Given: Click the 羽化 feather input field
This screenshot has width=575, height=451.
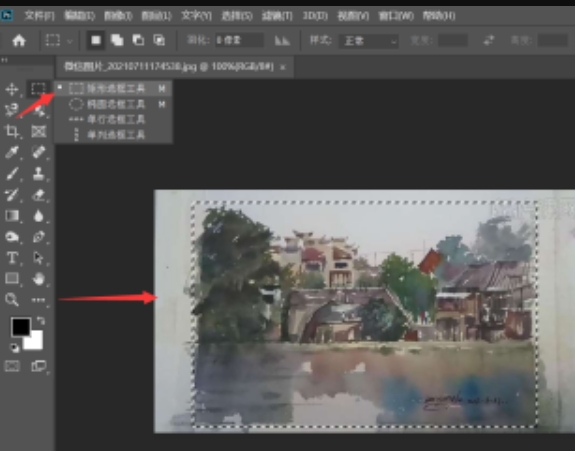Looking at the screenshot, I should pyautogui.click(x=239, y=40).
